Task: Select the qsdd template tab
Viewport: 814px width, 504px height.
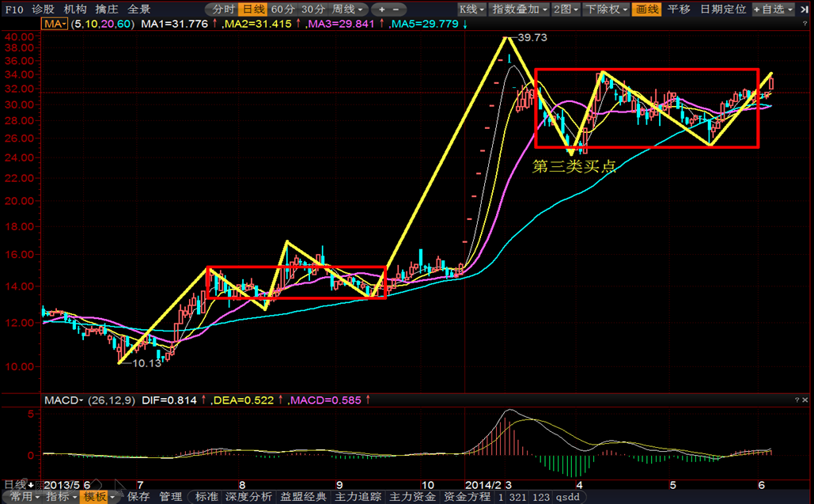Action: click(x=567, y=497)
